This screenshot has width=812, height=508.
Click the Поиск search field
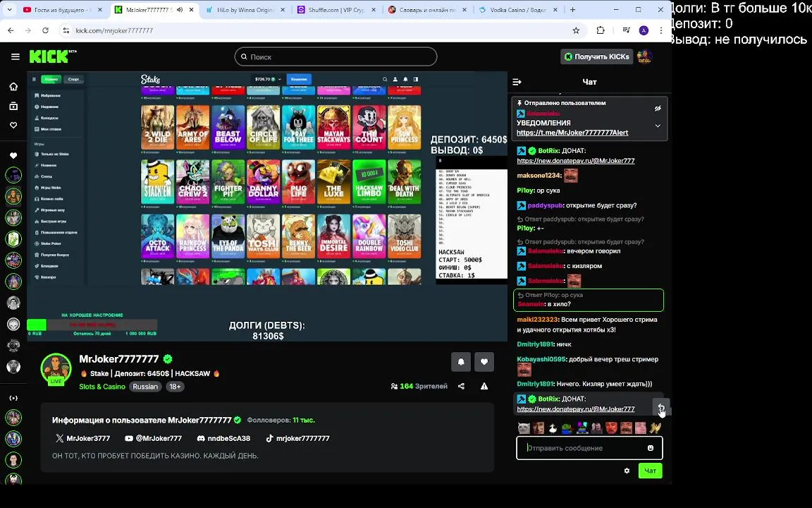336,56
